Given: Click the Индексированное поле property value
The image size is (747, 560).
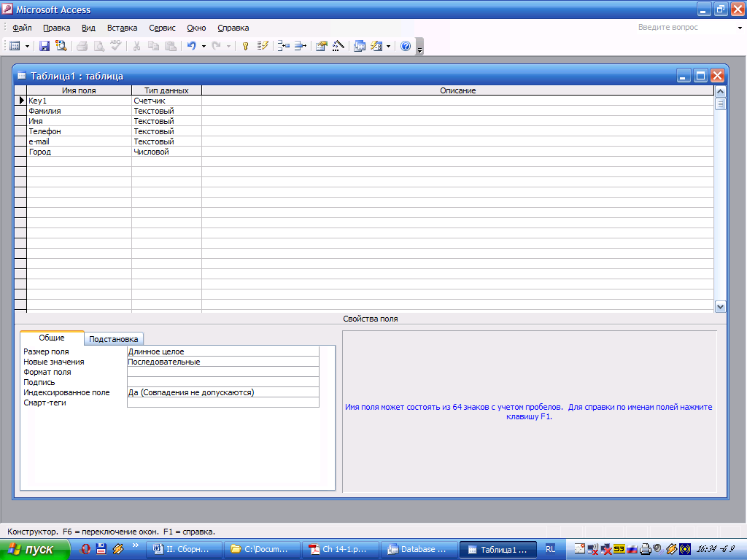Looking at the screenshot, I should (x=223, y=392).
